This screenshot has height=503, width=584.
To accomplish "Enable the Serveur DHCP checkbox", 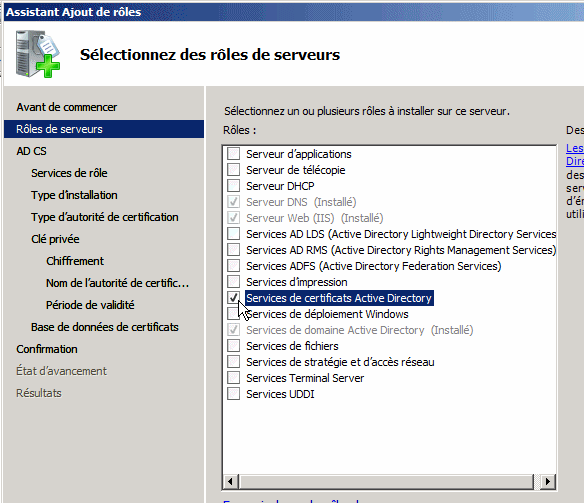I will pyautogui.click(x=234, y=186).
